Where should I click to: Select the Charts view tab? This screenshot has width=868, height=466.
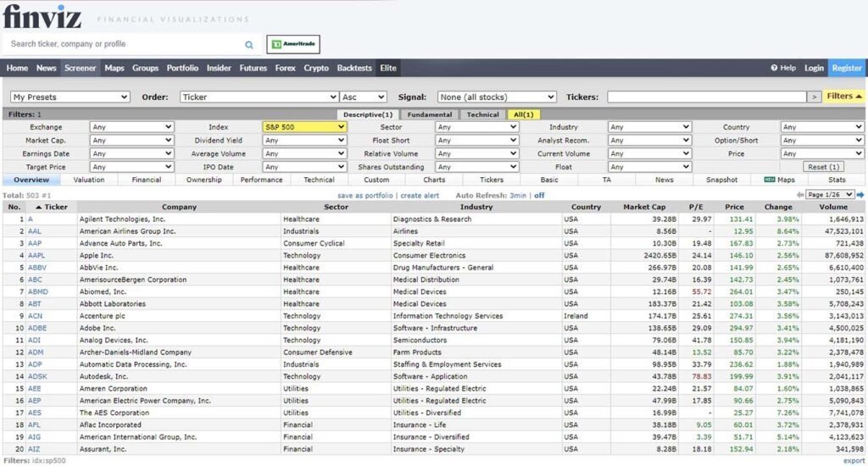coord(434,180)
